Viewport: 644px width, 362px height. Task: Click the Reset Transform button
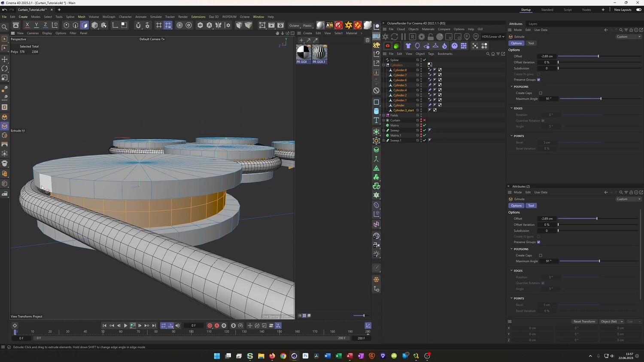click(584, 322)
